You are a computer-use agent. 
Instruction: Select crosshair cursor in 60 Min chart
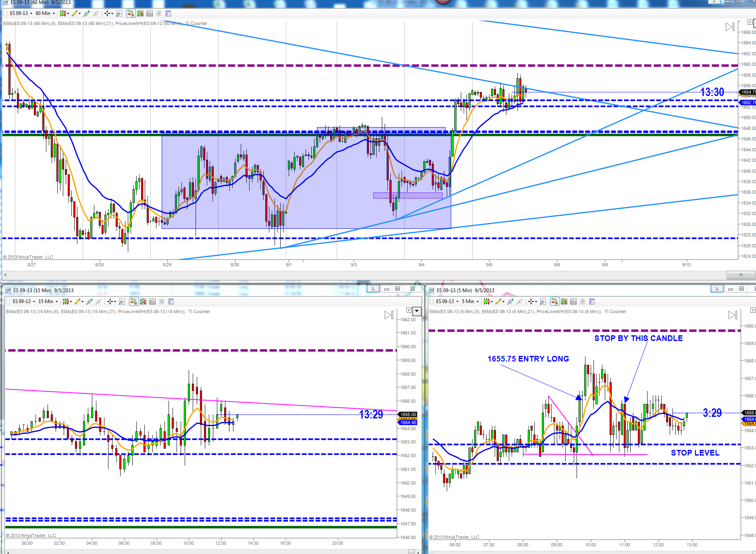click(x=108, y=13)
